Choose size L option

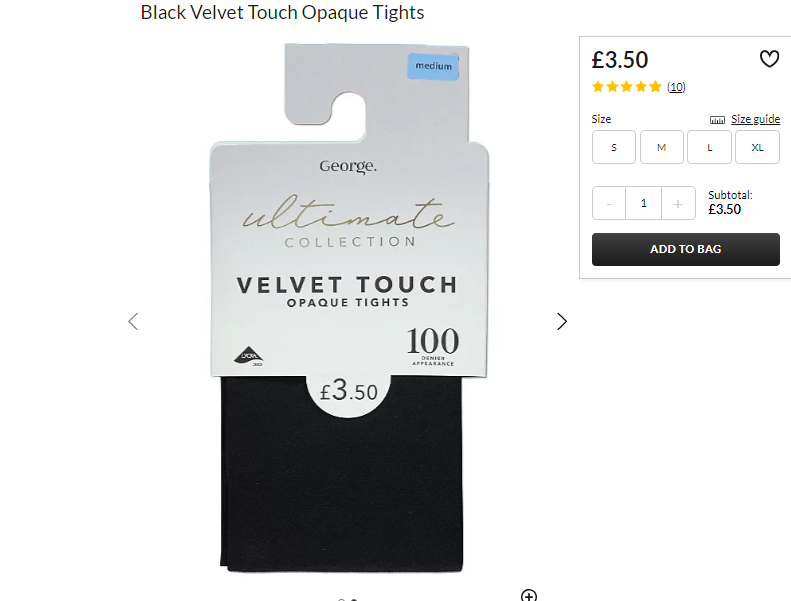click(709, 147)
